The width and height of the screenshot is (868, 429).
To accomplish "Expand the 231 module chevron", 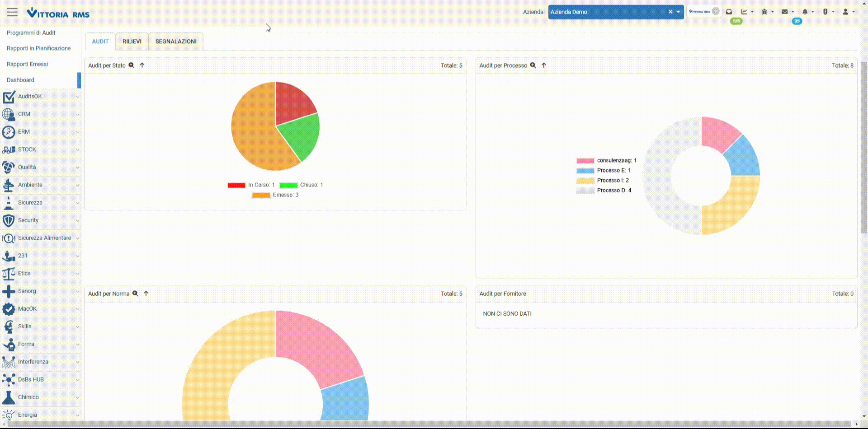I will pos(78,256).
